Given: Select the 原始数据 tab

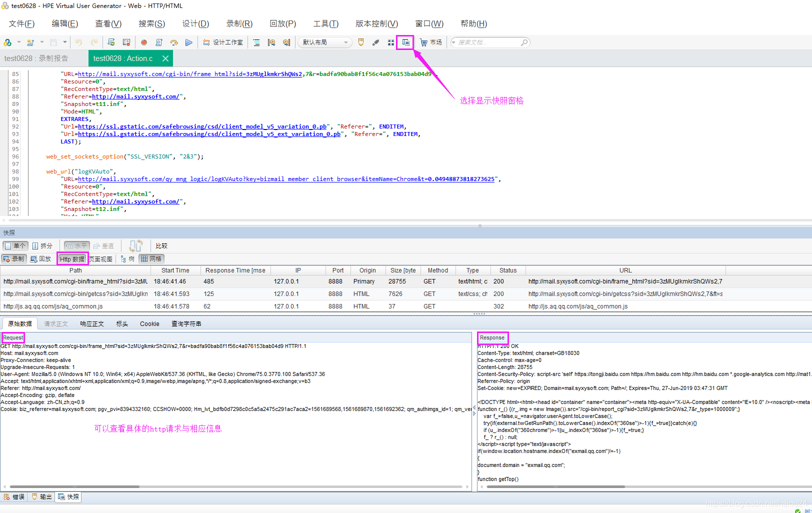Looking at the screenshot, I should click(20, 324).
